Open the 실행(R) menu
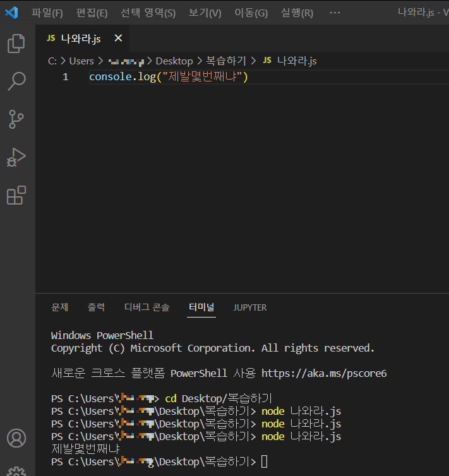 point(297,13)
